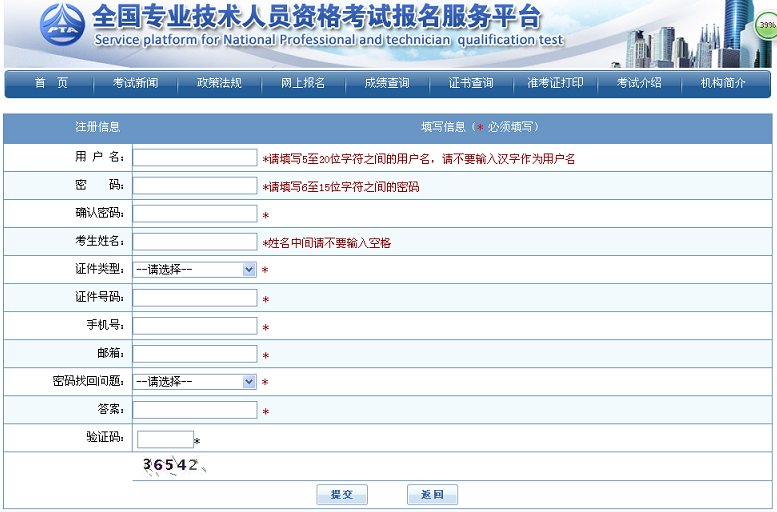The height and width of the screenshot is (512, 777).
Task: Select 政策法规 in navigation bar
Action: pyautogui.click(x=219, y=83)
